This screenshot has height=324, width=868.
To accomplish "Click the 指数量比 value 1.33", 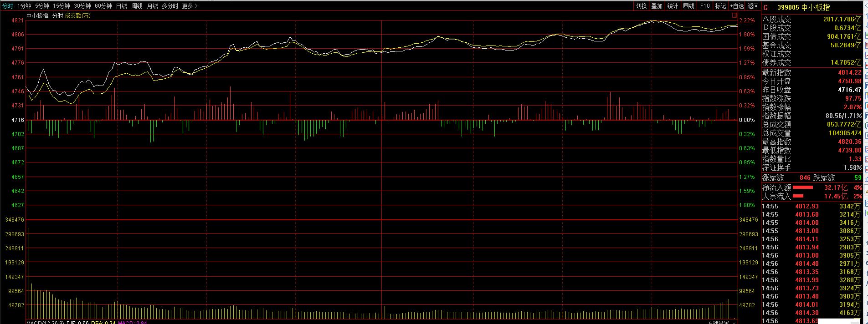I will 855,159.
